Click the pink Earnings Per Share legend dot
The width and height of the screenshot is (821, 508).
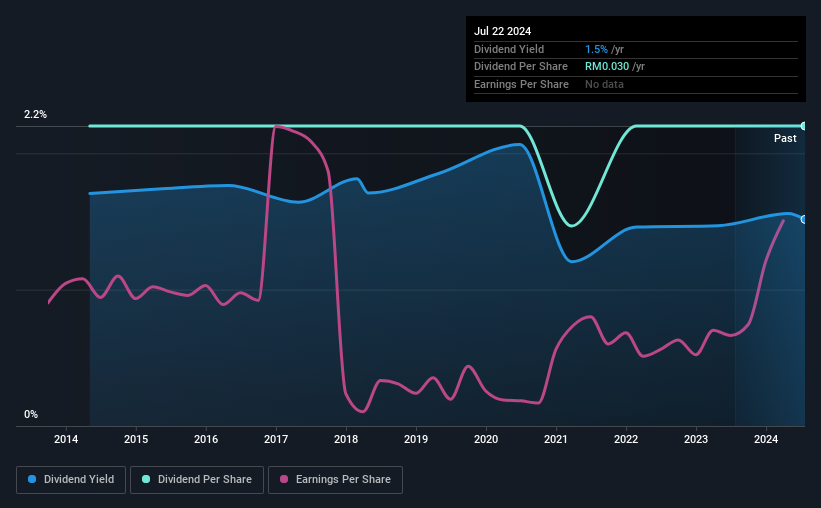284,479
